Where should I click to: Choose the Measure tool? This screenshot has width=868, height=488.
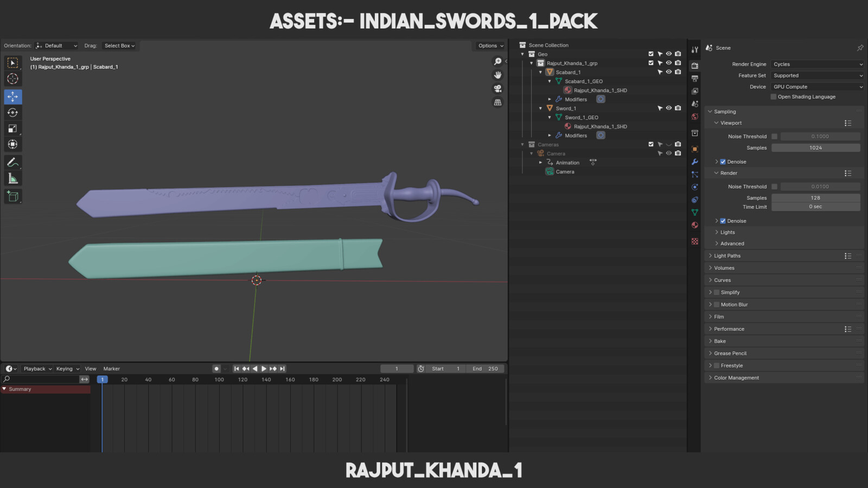point(13,178)
